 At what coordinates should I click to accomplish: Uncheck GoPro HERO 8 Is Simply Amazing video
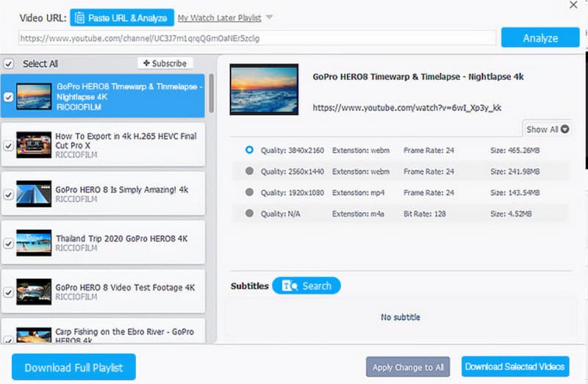click(8, 195)
